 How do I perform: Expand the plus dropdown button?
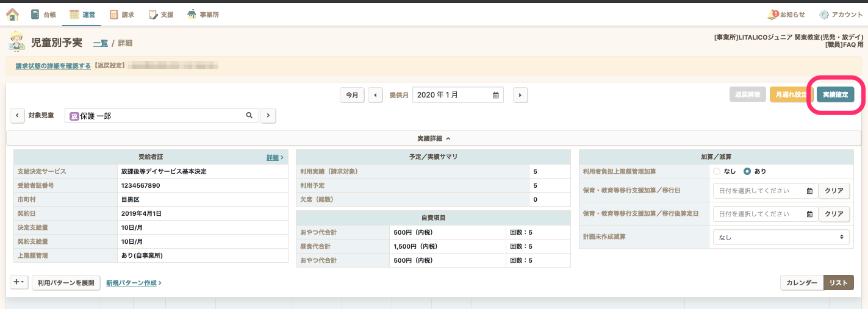coord(19,282)
